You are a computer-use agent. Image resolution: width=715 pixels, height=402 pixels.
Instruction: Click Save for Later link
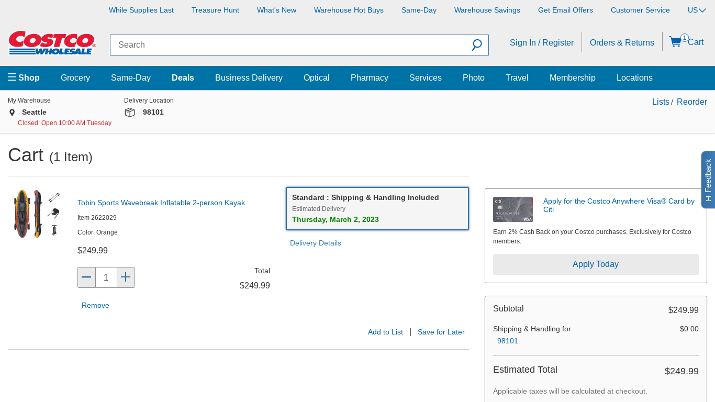[441, 332]
